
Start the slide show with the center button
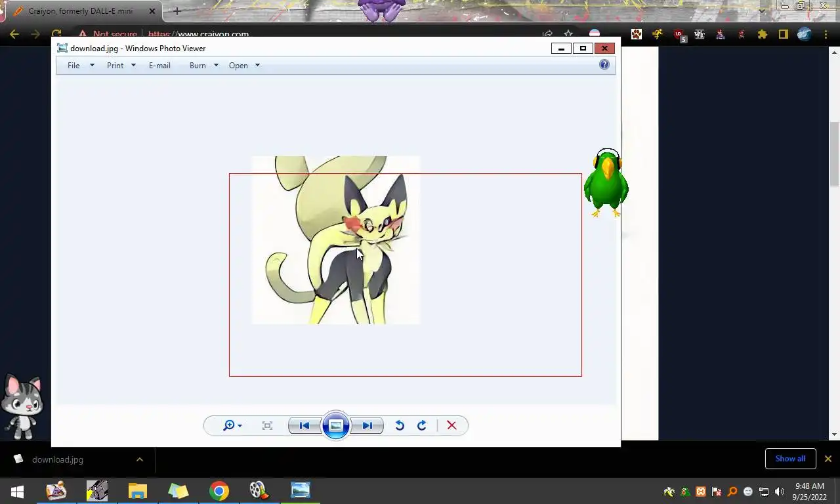coord(335,426)
